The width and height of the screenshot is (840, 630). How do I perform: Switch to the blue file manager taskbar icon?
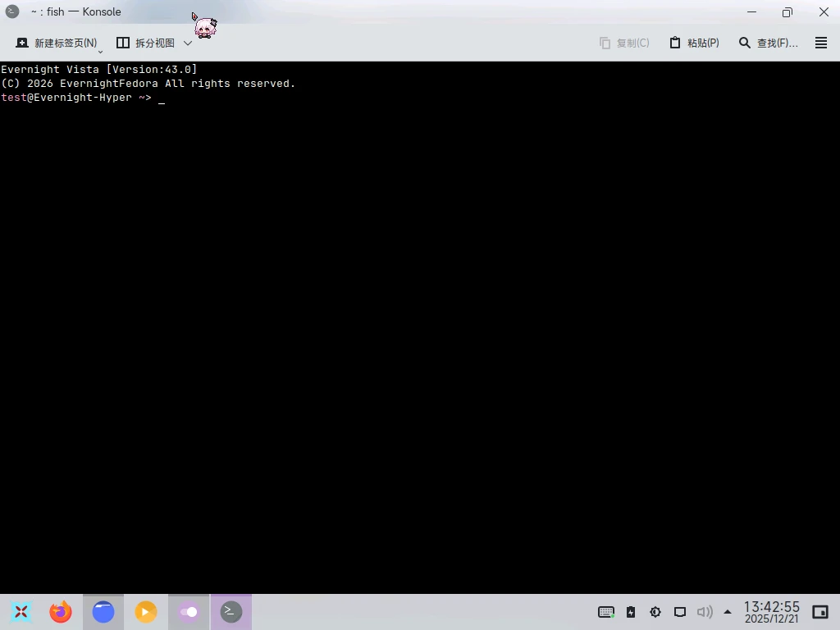pyautogui.click(x=103, y=612)
